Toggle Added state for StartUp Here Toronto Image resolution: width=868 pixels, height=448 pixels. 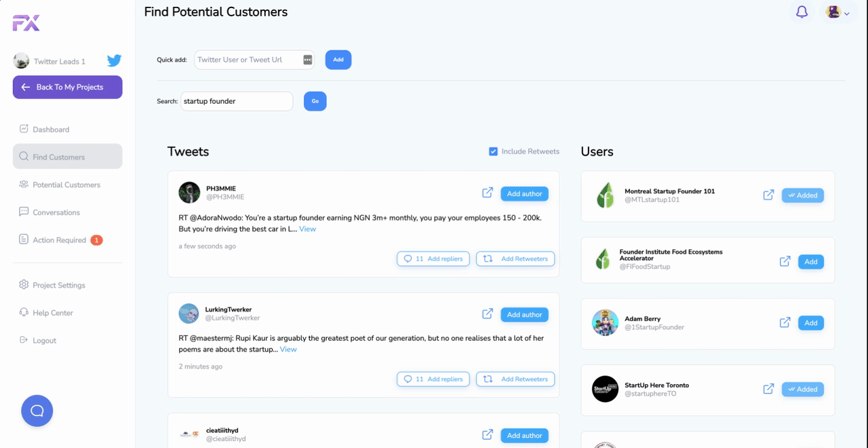pos(802,390)
